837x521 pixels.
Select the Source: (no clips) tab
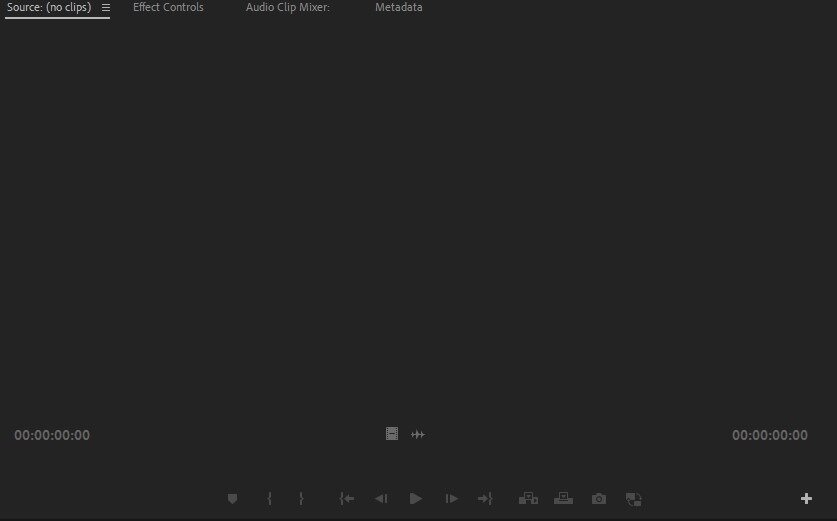point(49,7)
